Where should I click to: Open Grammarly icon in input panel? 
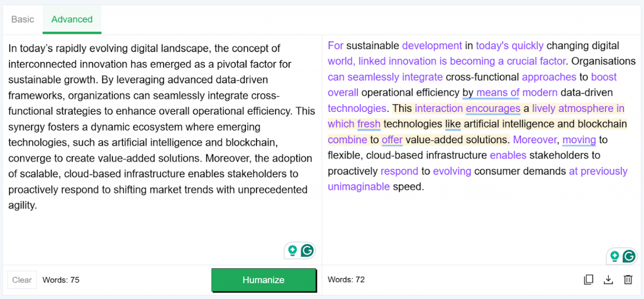[x=307, y=250]
